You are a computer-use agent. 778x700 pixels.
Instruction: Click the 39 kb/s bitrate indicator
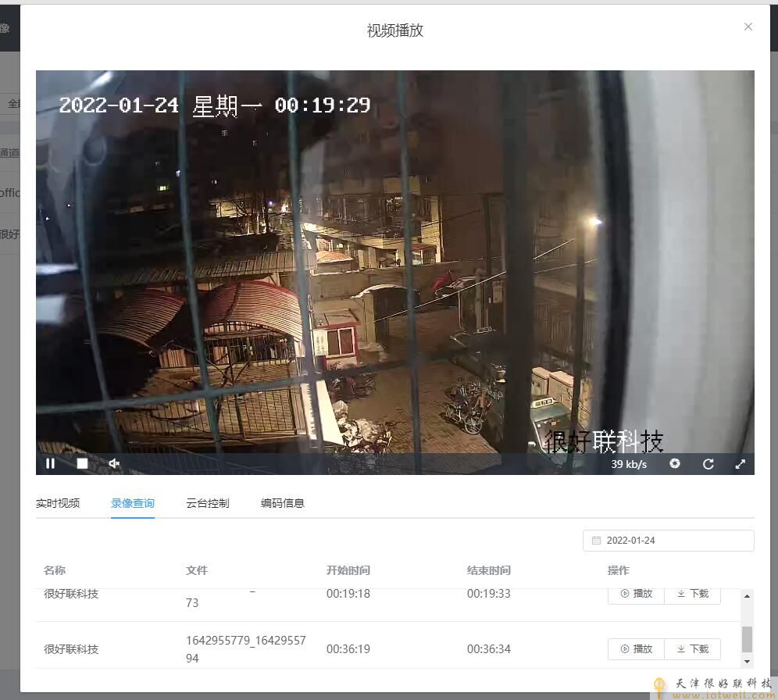click(629, 464)
